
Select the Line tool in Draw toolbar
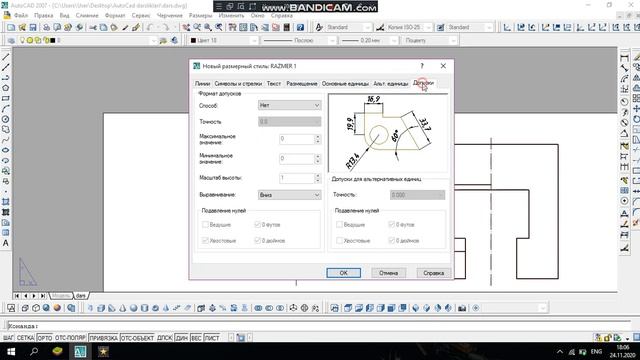(x=6, y=56)
